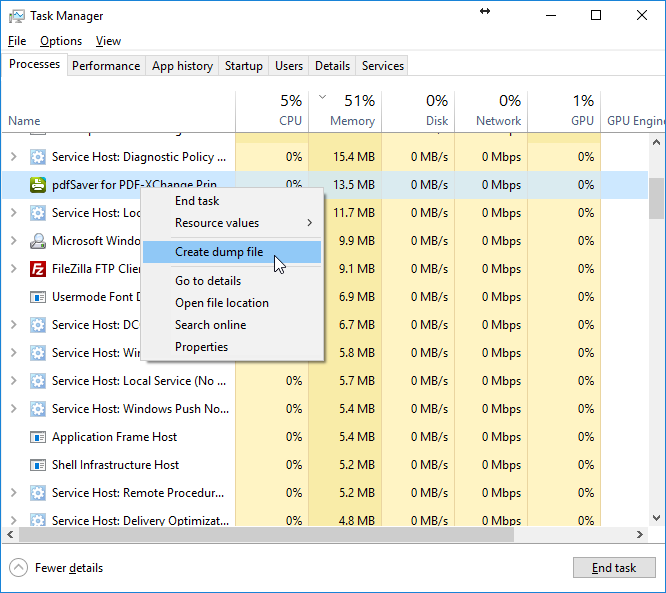Screen dimensions: 666x593
Task: Switch to the Services tab
Action: (x=383, y=66)
